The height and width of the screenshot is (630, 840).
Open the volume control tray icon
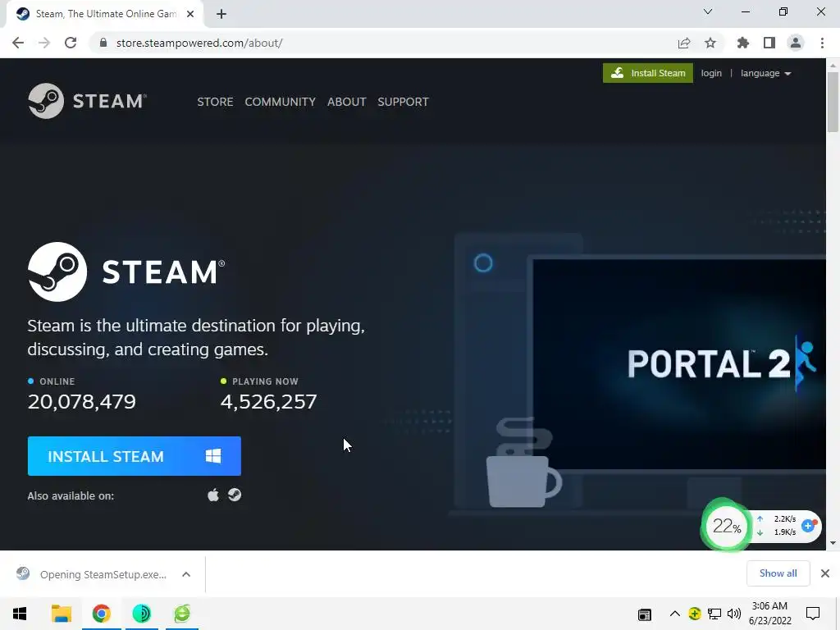[734, 614]
